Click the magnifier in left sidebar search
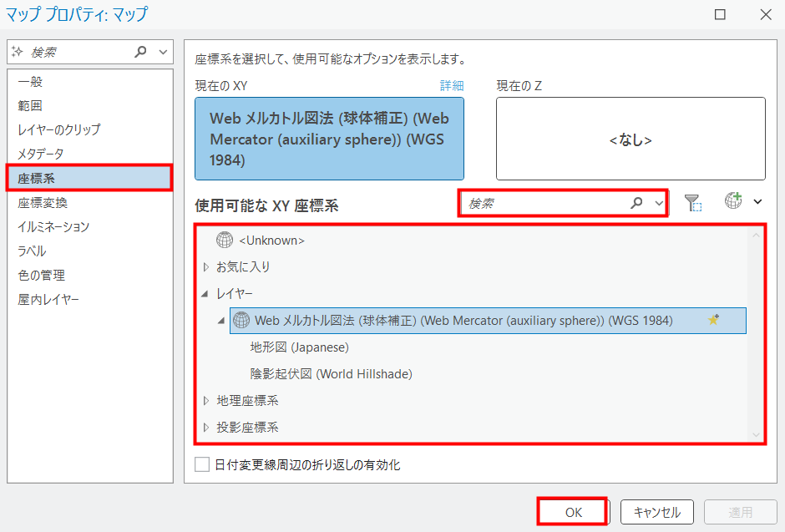785x532 pixels. (141, 52)
